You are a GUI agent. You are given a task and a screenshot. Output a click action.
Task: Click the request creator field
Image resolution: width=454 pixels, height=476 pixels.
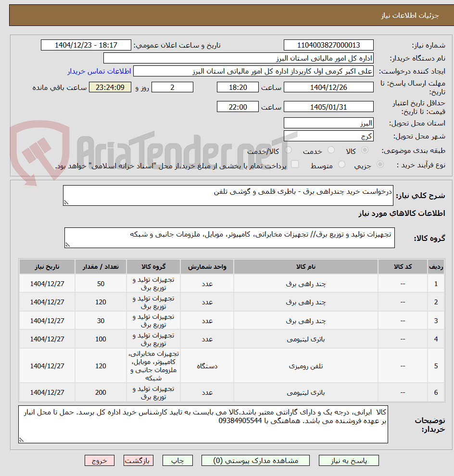(x=253, y=71)
